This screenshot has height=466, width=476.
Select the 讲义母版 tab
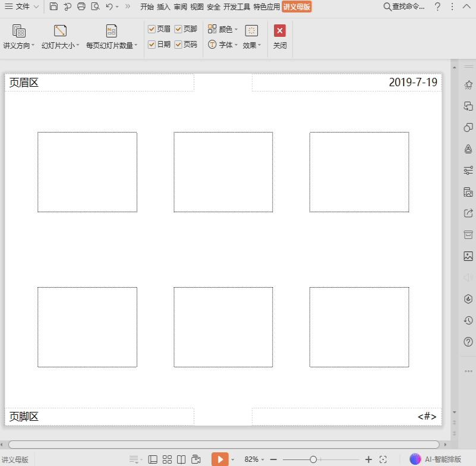tap(297, 7)
